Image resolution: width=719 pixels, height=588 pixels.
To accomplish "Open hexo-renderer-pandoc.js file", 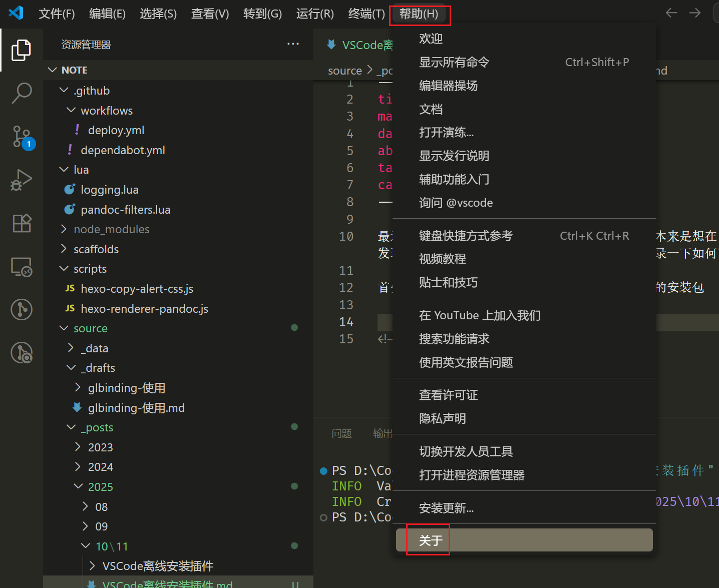I will [x=144, y=309].
